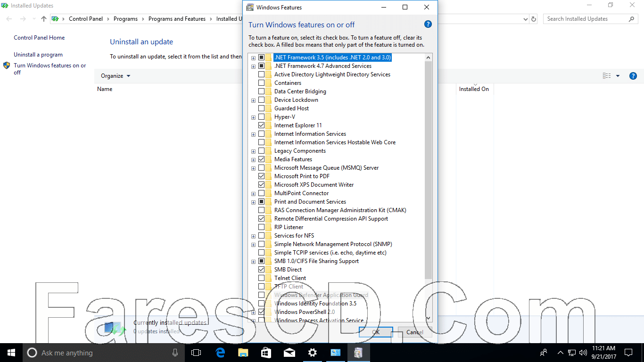Screen dimensions: 644x362
Task: Open Action Center notification icon
Action: click(x=628, y=353)
